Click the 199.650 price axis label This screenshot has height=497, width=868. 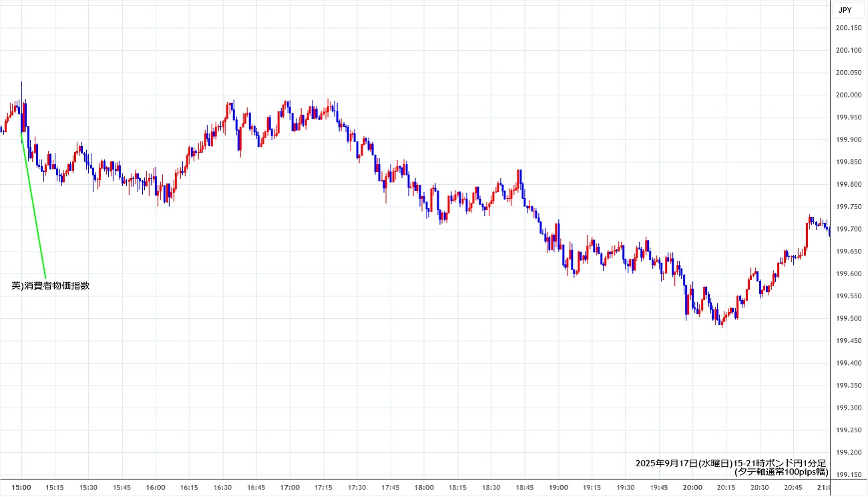pos(848,252)
